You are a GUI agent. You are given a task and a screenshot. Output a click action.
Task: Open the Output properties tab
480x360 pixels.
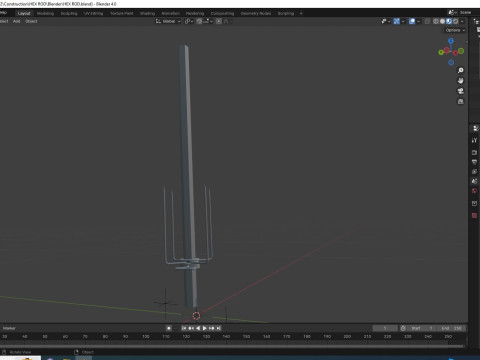pyautogui.click(x=474, y=162)
